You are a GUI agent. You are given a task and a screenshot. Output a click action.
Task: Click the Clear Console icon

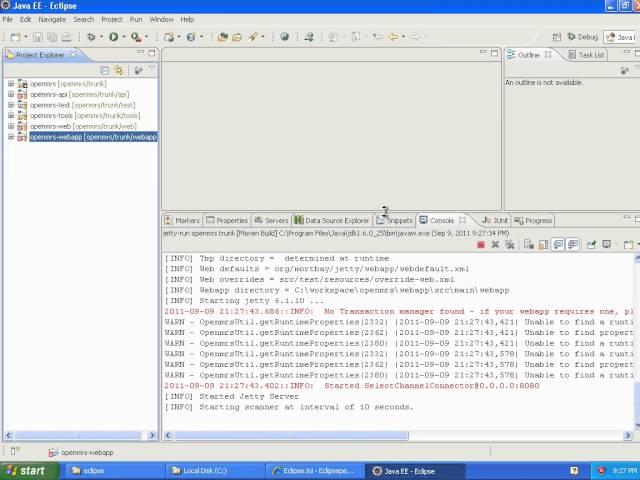coord(529,244)
